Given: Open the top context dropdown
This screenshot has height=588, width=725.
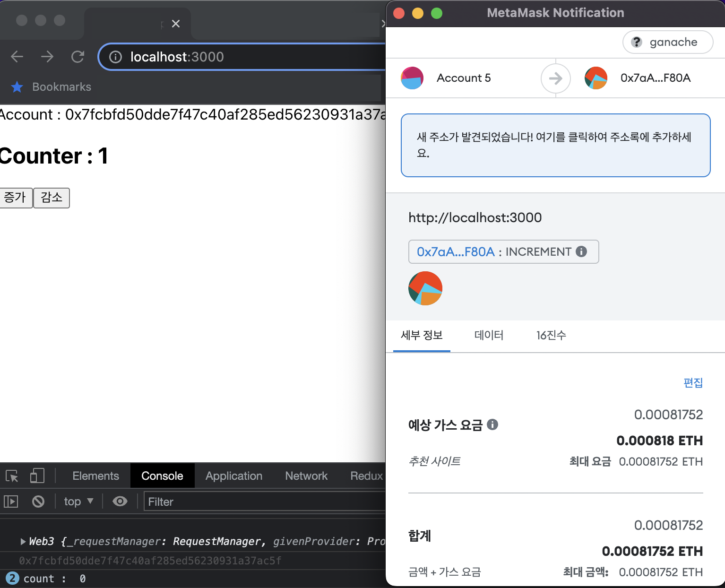Looking at the screenshot, I should tap(78, 502).
